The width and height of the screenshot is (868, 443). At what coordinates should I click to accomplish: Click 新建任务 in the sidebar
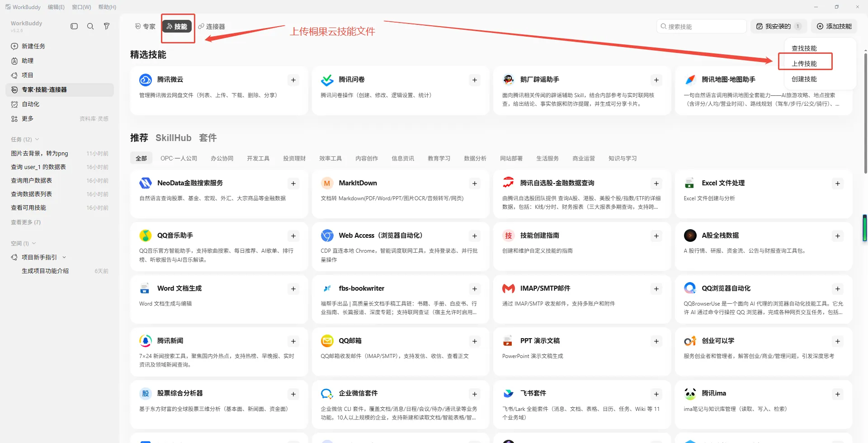(60, 46)
